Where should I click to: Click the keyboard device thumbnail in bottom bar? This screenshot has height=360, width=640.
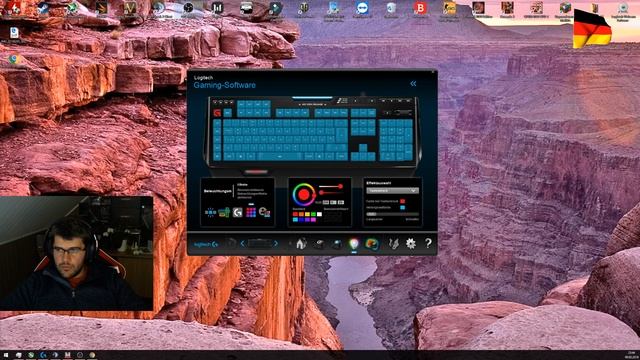pyautogui.click(x=259, y=243)
